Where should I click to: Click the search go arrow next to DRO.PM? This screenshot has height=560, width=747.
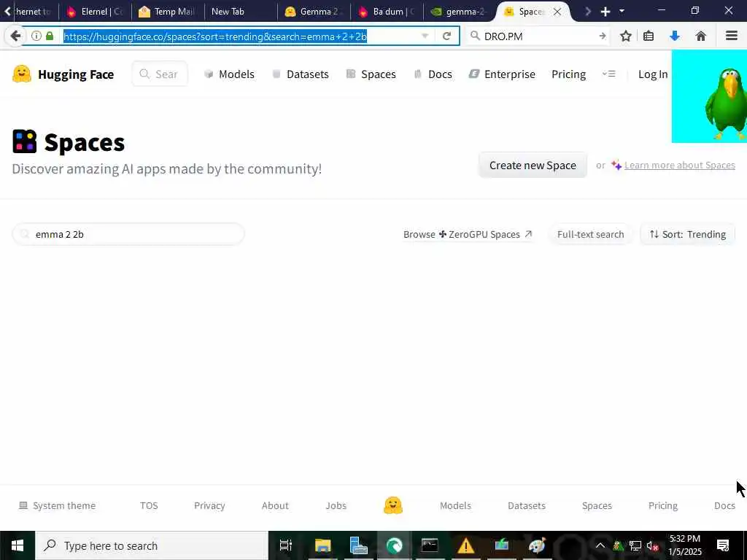tap(602, 36)
